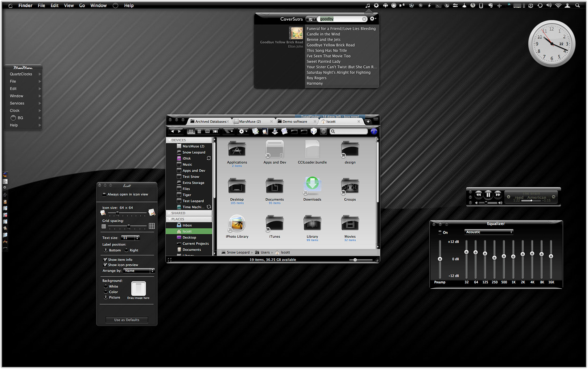Open Acoustic equalizer preset dropdown
This screenshot has width=588, height=369.
(x=489, y=232)
